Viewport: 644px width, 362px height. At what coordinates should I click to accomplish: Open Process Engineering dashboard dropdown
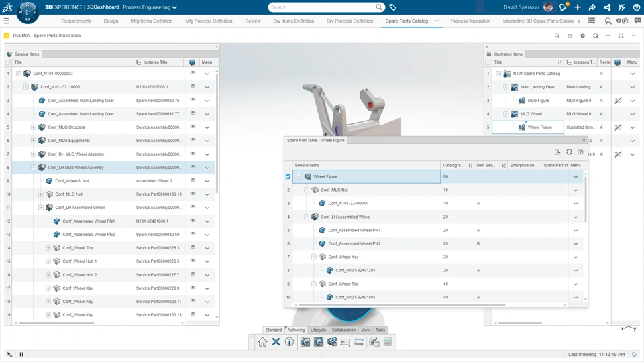pyautogui.click(x=174, y=7)
